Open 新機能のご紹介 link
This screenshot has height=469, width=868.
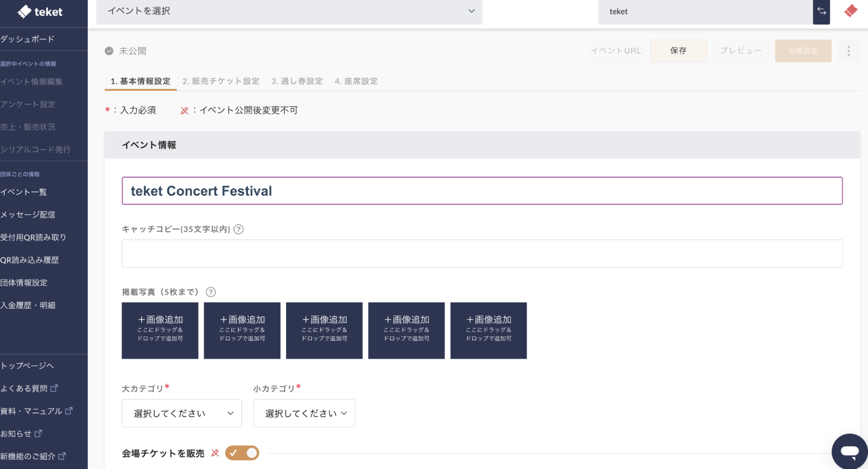(28, 456)
